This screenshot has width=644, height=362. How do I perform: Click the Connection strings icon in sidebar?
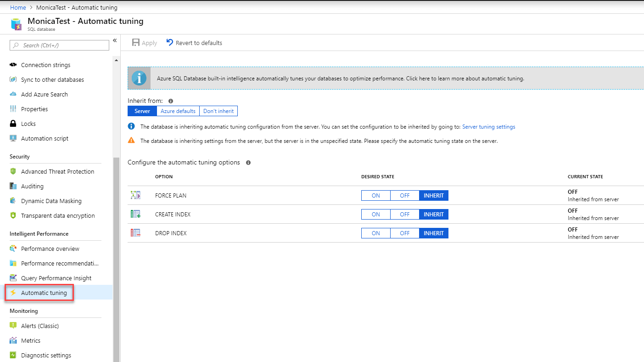[13, 65]
